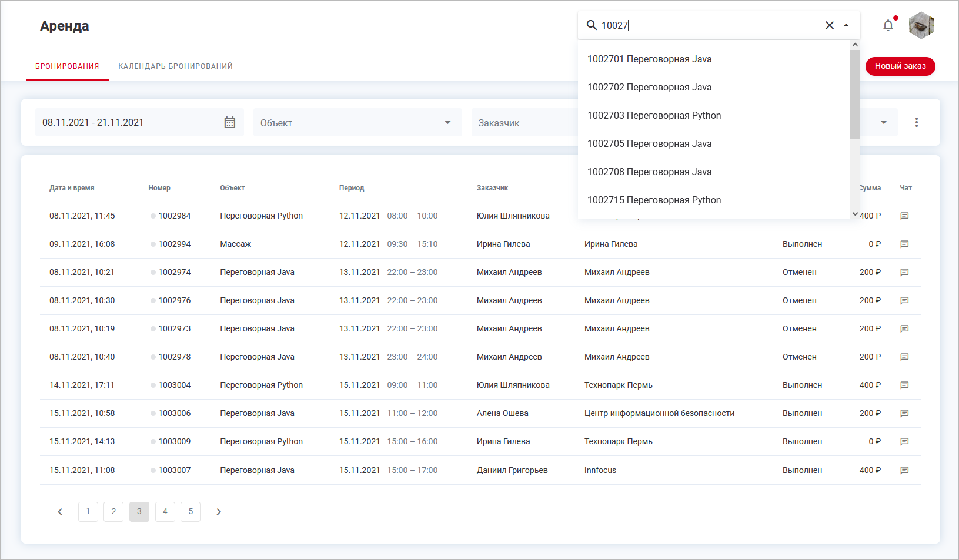The image size is (959, 560).
Task: Click Центр информационной безопасности cell
Action: (x=659, y=413)
